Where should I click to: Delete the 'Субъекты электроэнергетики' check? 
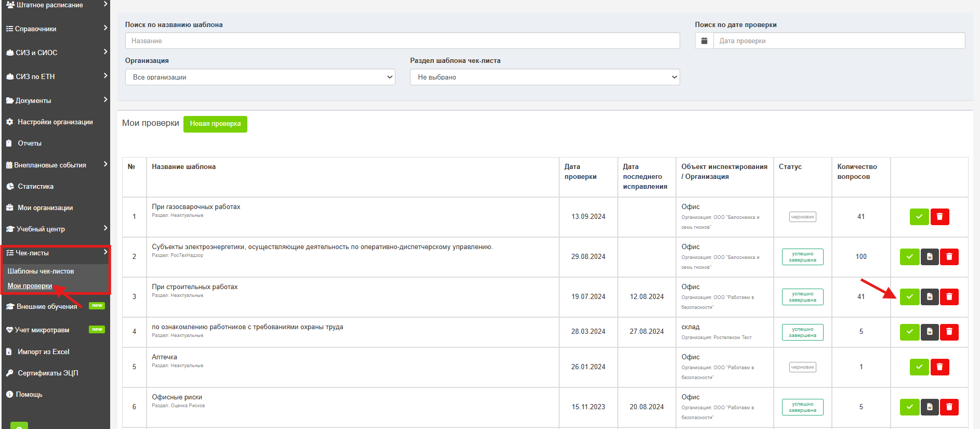tap(949, 257)
